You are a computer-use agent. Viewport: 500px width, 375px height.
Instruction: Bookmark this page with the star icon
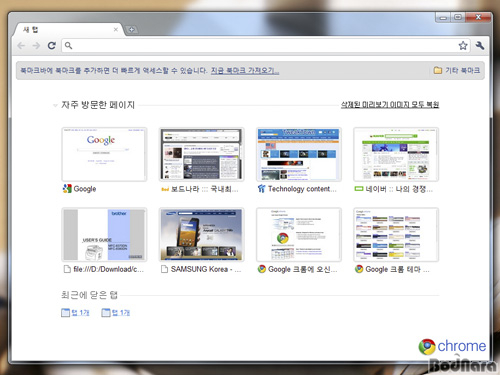[x=463, y=45]
